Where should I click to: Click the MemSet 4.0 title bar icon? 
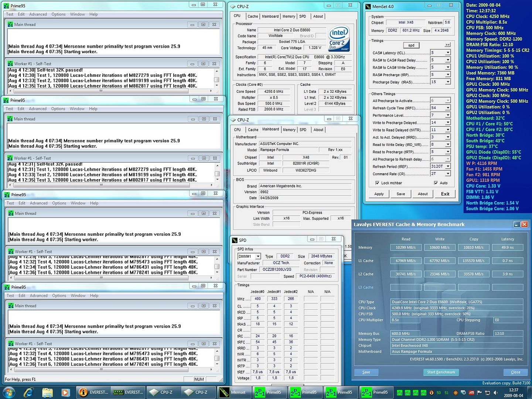[x=368, y=6]
